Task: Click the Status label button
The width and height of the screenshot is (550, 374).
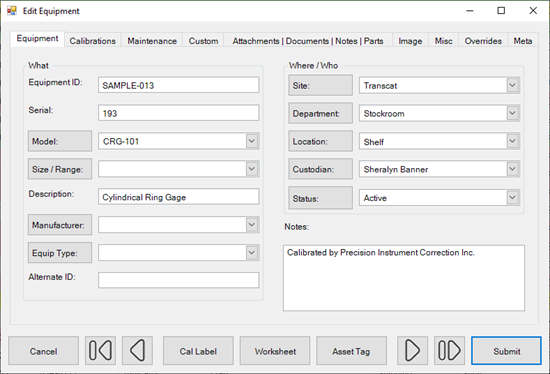Action: tap(321, 198)
